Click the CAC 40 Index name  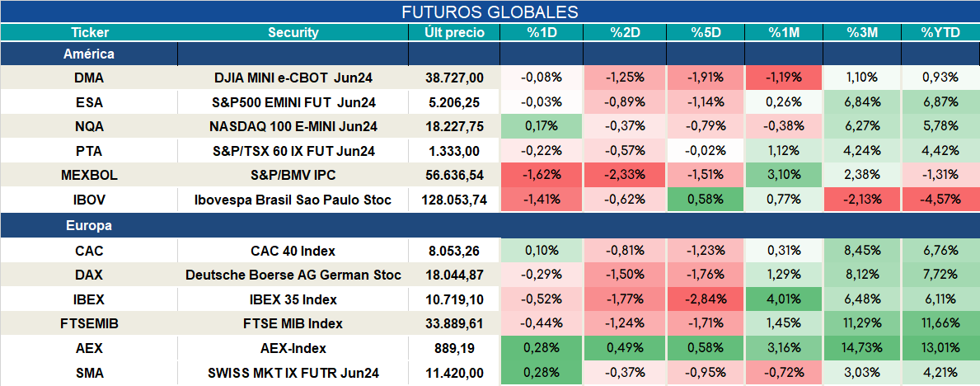tap(293, 251)
